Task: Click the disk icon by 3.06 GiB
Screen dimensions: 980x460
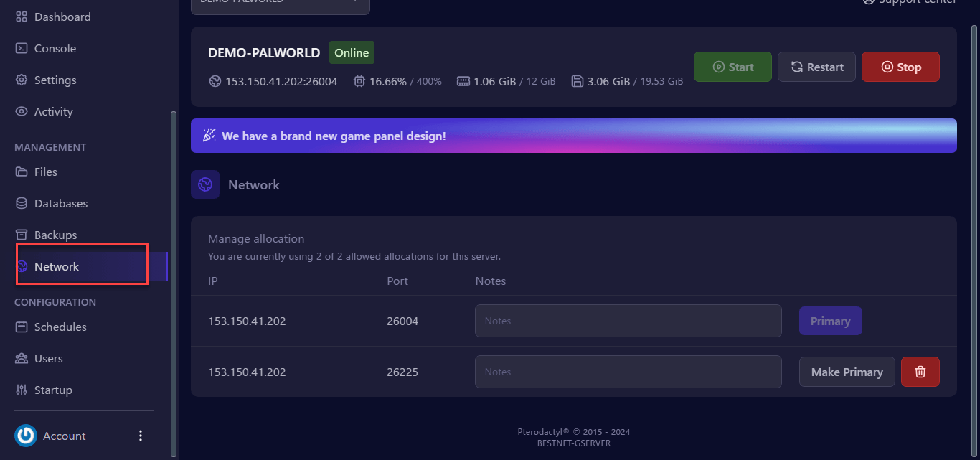Action: [x=578, y=81]
